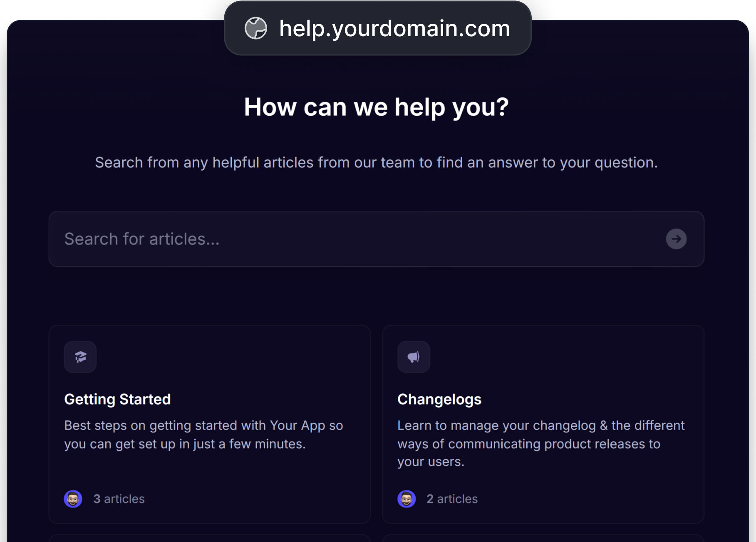Submit search with the arrow button
Screen dimensions: 756x542
pyautogui.click(x=676, y=239)
